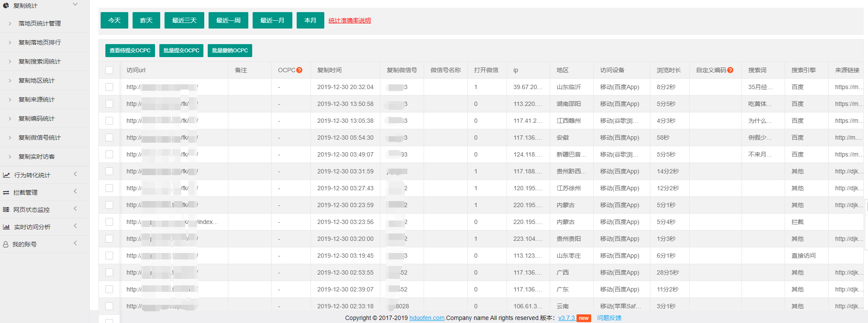
Task: Click the arrow icon beside 复制来源统计
Action: coord(10,99)
